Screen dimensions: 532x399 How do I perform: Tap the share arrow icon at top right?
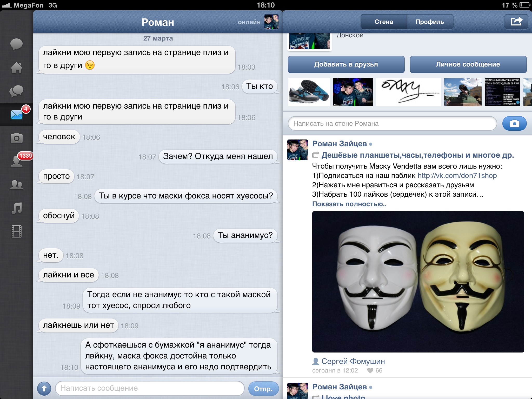tap(516, 22)
